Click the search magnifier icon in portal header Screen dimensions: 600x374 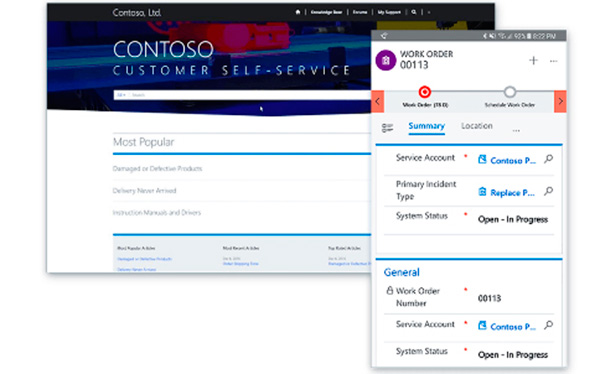414,12
